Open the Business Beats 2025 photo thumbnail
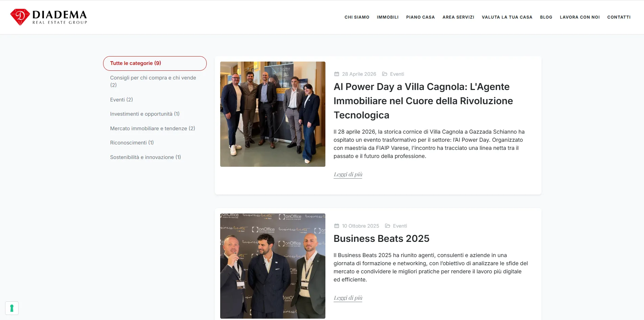This screenshot has height=320, width=644. [x=273, y=266]
